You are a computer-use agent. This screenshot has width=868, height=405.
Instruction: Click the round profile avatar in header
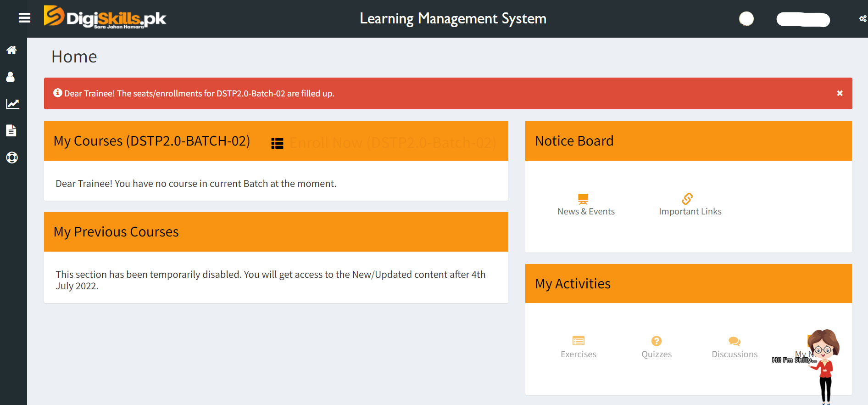[746, 19]
